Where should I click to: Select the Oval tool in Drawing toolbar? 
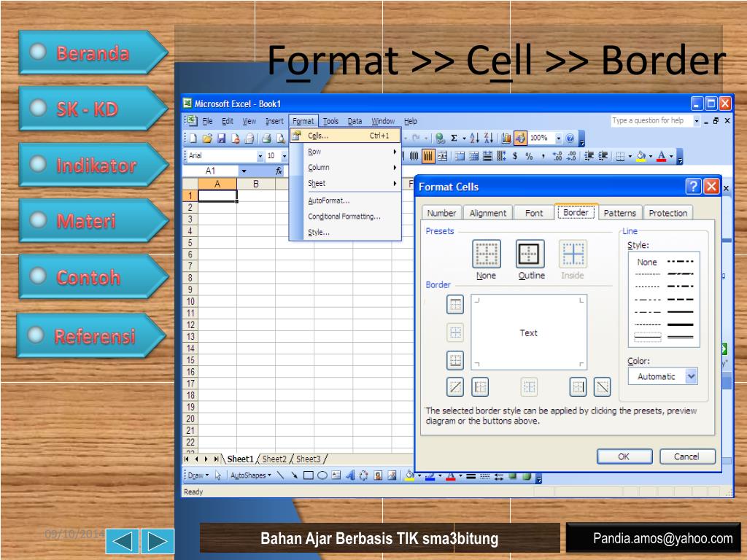pos(322,475)
